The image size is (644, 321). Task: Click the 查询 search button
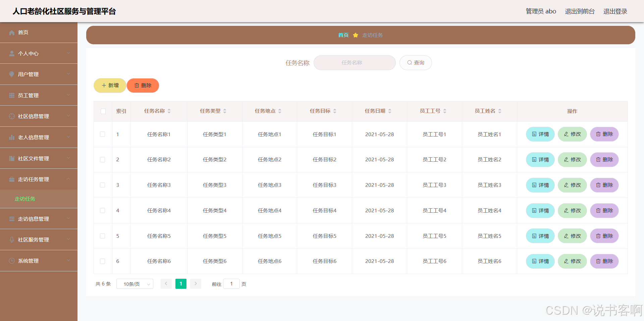coord(416,63)
